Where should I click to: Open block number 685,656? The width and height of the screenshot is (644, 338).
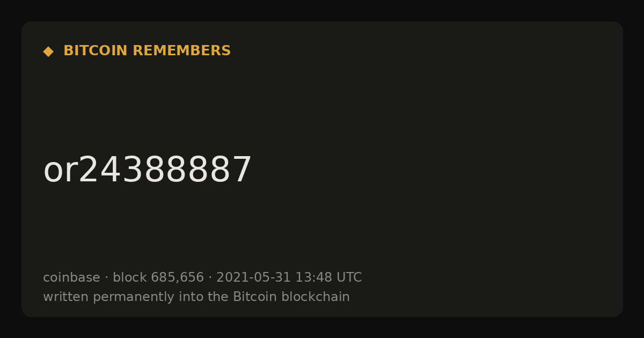tap(177, 278)
